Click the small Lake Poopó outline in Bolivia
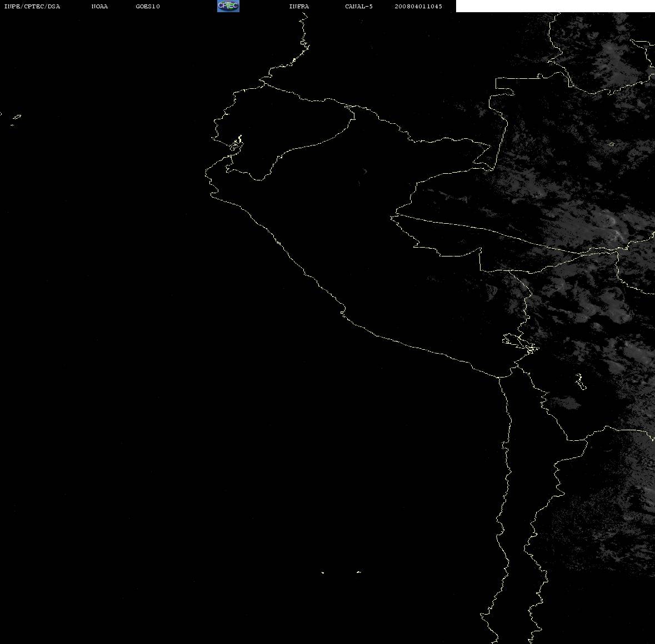The image size is (655, 644). (x=581, y=381)
